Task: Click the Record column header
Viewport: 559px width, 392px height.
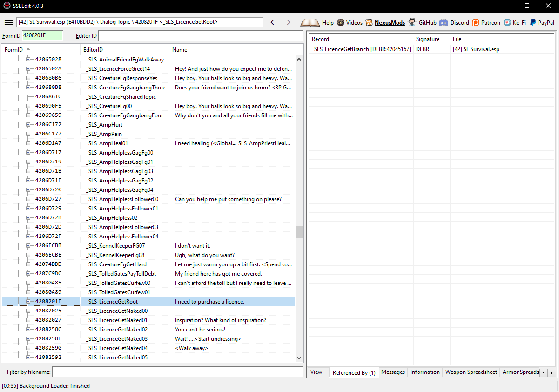Action: pos(361,39)
